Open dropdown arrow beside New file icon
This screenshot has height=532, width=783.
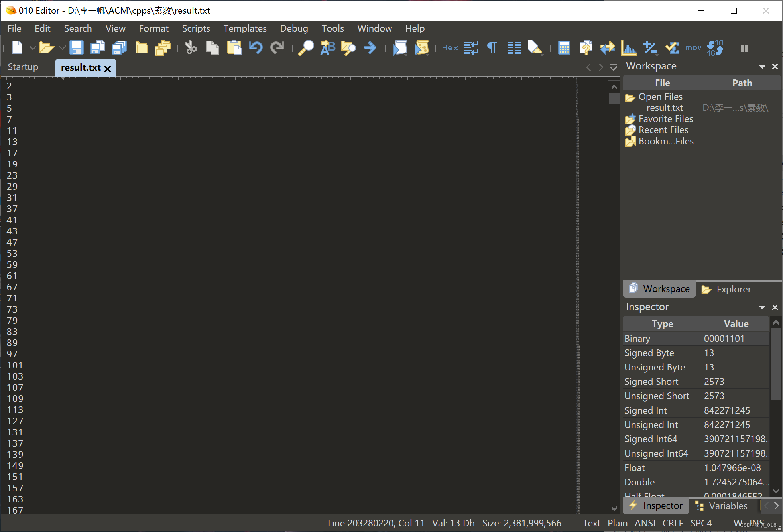coord(33,48)
